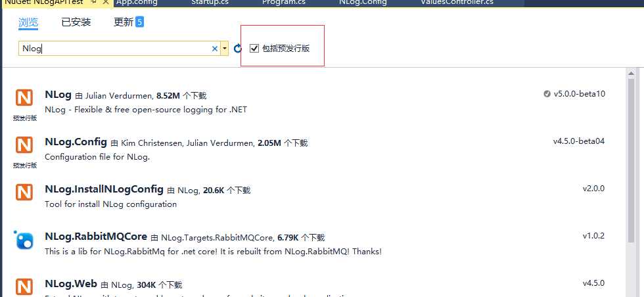Click the NLog.RabbitMQCore blue package icon
The image size is (644, 297).
pos(24,240)
